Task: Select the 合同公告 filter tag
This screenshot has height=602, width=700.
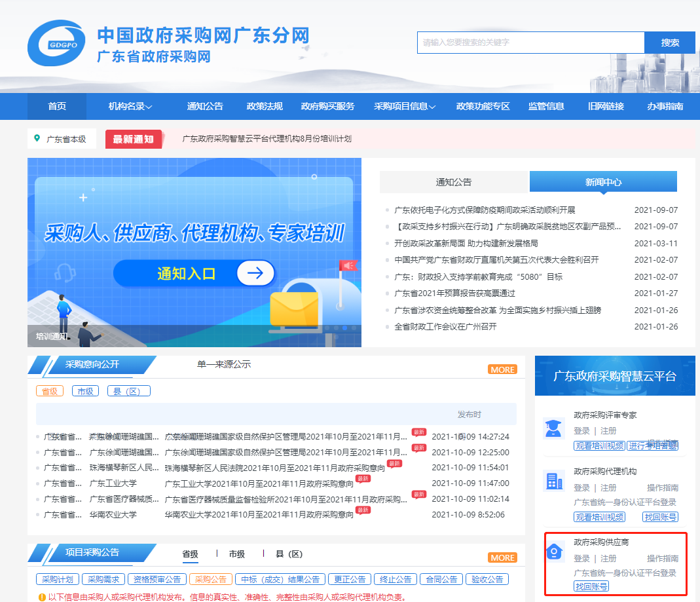Action: (x=441, y=579)
